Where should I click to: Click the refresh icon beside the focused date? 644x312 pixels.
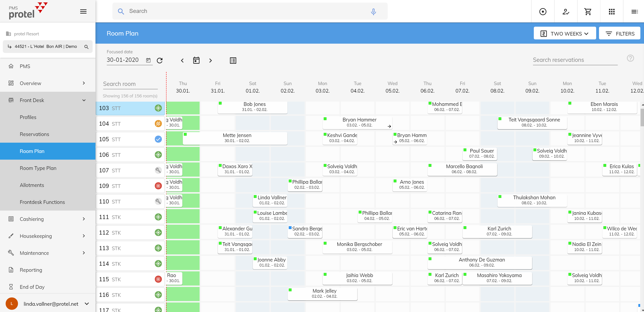[x=159, y=60]
